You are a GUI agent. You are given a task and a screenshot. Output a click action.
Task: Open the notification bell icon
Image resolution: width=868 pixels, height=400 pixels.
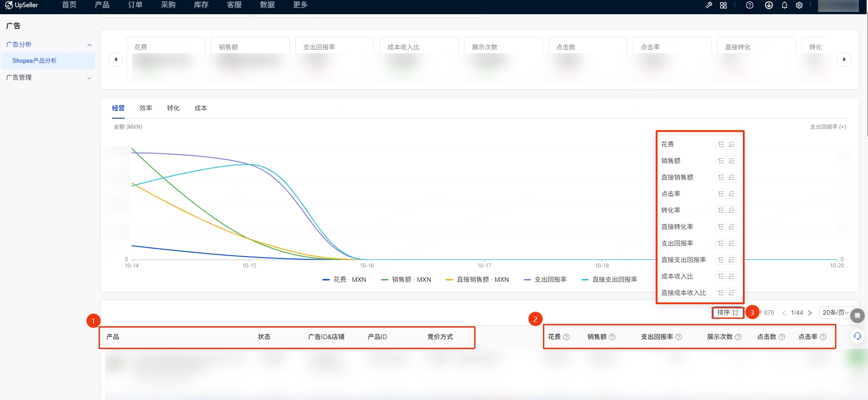pyautogui.click(x=785, y=5)
